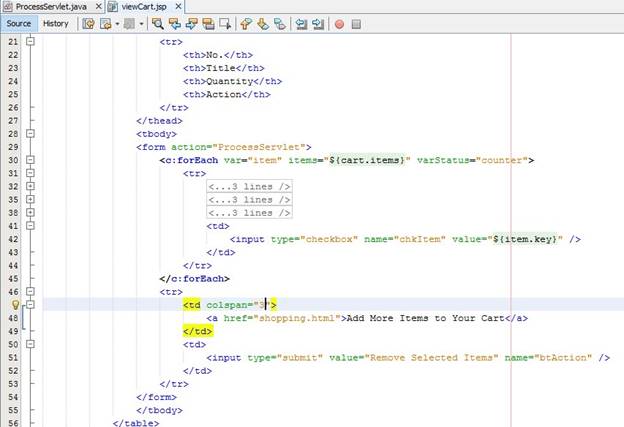Click the '<th>Title</th>' line
624x427 pixels.
tap(224, 68)
